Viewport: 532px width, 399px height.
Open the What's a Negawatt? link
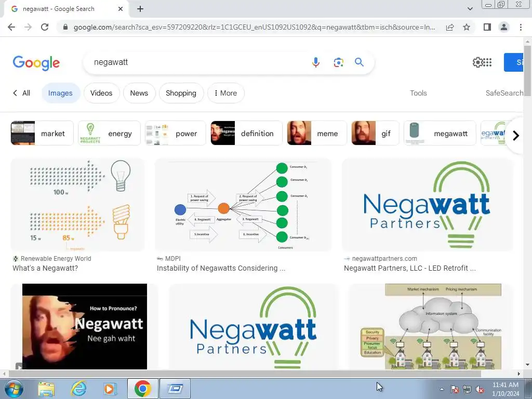pyautogui.click(x=45, y=268)
